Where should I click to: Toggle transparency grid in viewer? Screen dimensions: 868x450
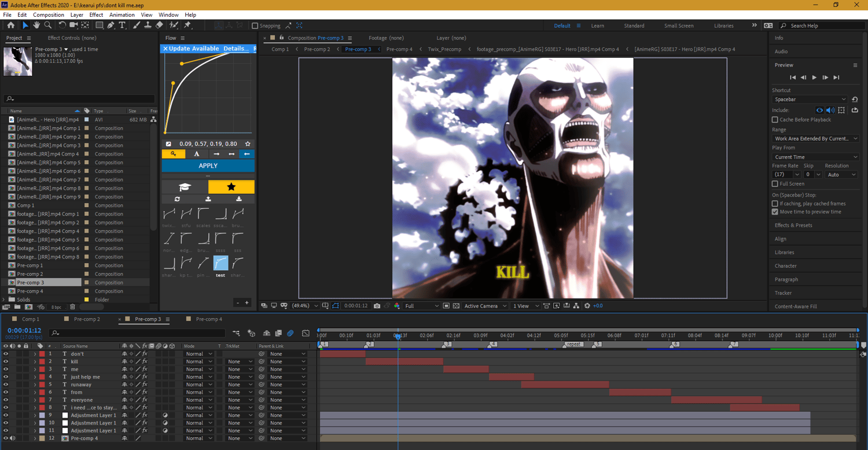(456, 306)
